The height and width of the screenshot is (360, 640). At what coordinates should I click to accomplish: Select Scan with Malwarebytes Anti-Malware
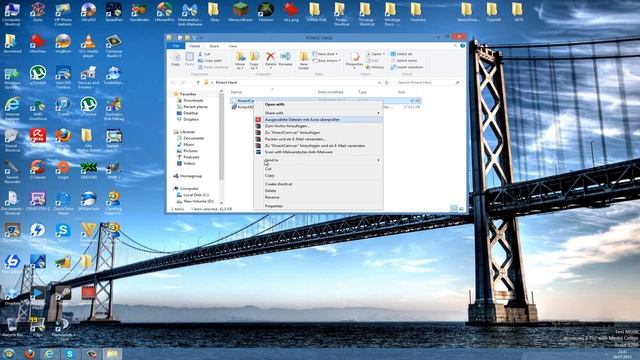318,152
